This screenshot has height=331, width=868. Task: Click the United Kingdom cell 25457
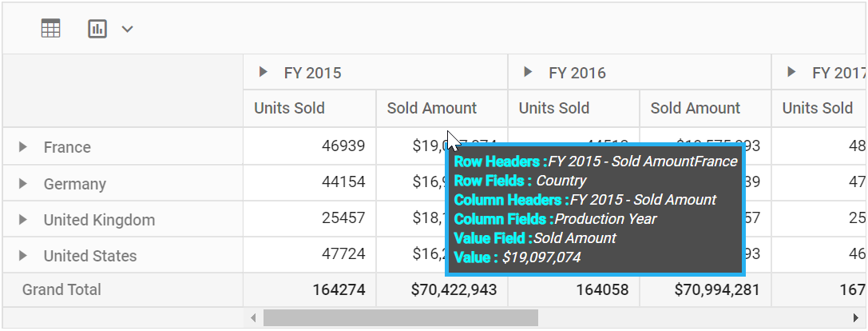tap(310, 218)
